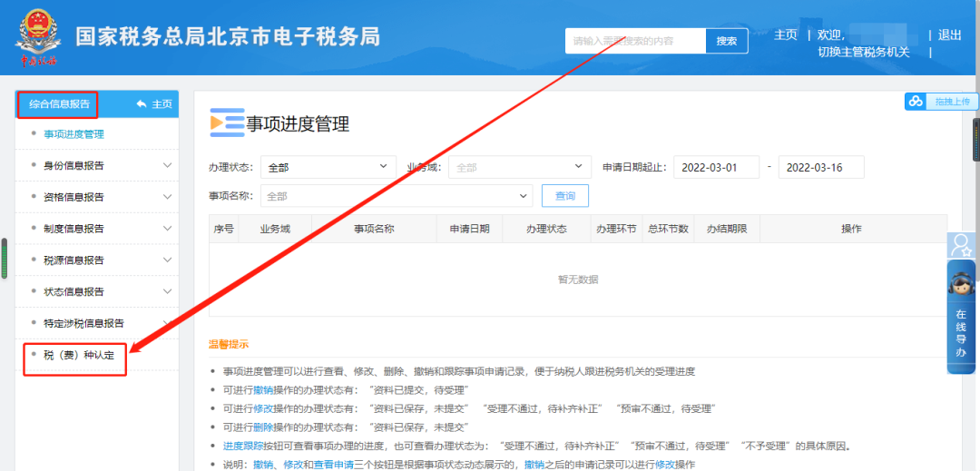Image resolution: width=980 pixels, height=471 pixels.
Task: Click the 办理状态 column header
Action: click(547, 229)
